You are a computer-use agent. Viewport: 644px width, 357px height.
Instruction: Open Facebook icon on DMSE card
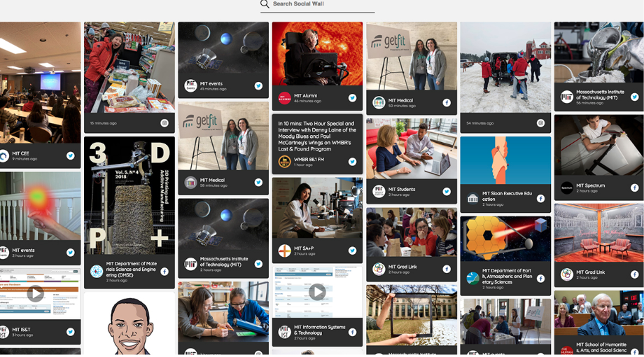(x=164, y=272)
